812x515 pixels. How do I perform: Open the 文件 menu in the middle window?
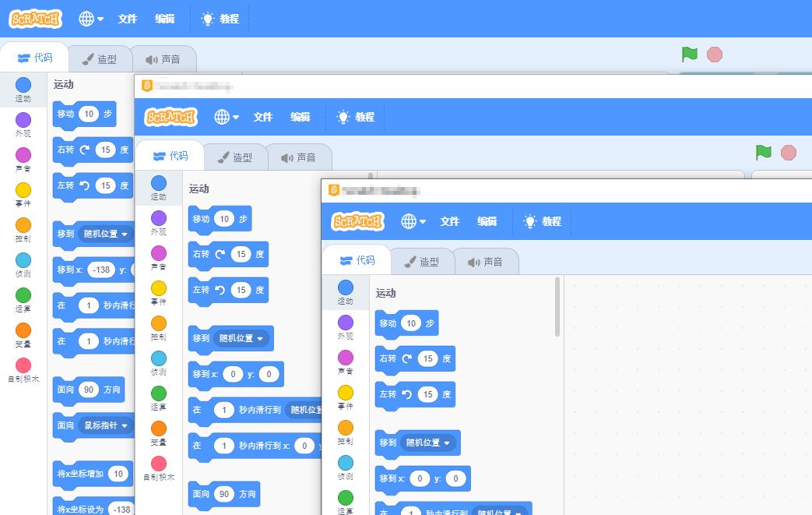pyautogui.click(x=263, y=117)
